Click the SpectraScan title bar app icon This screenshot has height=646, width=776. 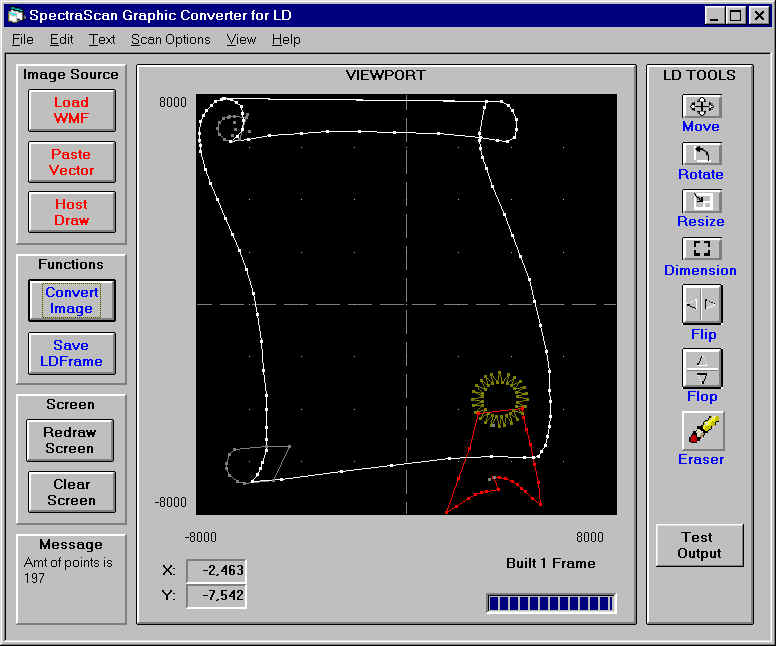(x=16, y=15)
